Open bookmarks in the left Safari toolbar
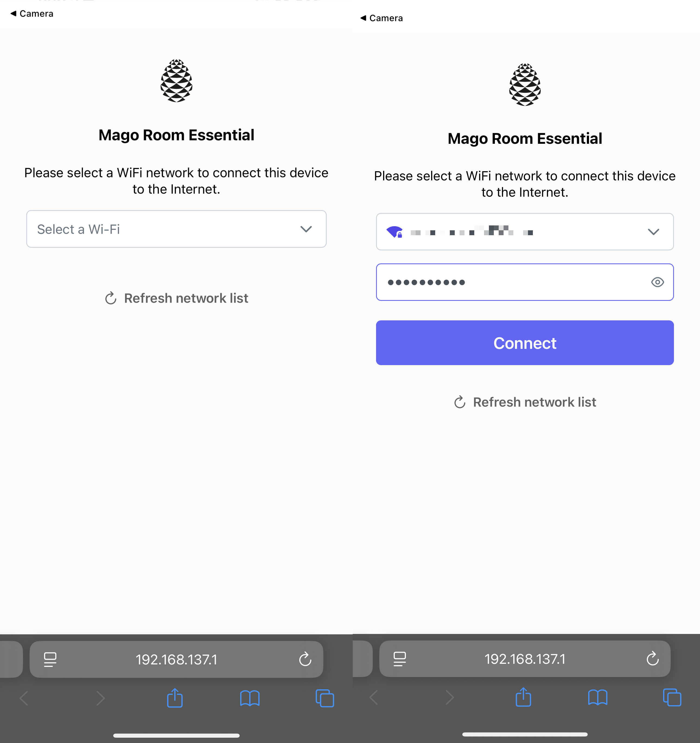This screenshot has width=700, height=743. 250,698
